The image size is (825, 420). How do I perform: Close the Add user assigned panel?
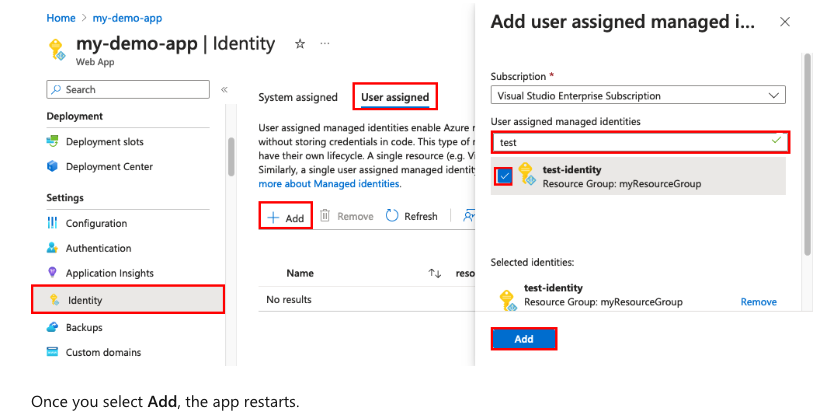784,22
